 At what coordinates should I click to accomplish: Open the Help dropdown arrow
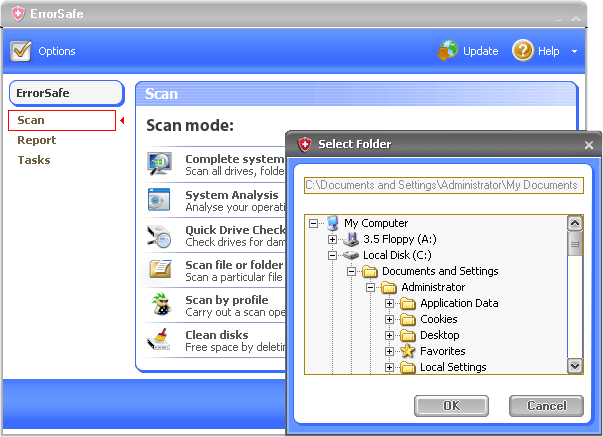pos(574,51)
